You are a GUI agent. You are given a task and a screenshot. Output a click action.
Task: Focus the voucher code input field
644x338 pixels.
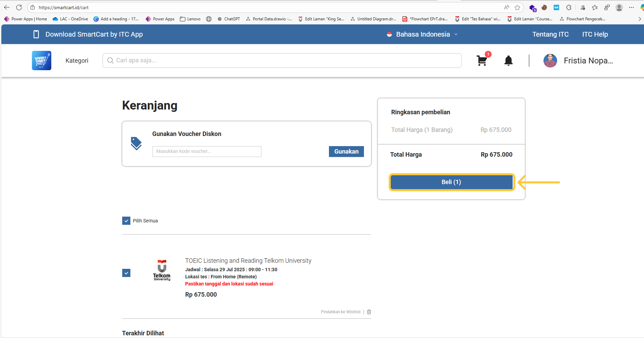(207, 152)
